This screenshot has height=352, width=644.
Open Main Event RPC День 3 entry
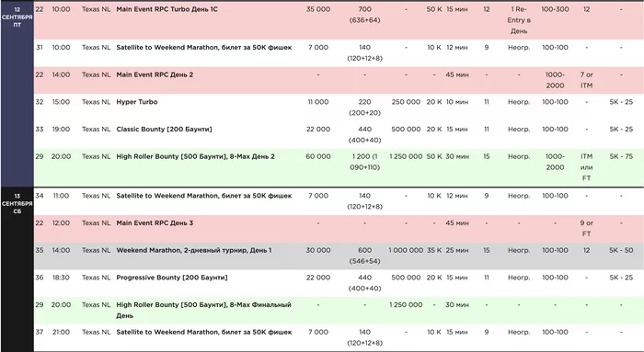(x=155, y=223)
